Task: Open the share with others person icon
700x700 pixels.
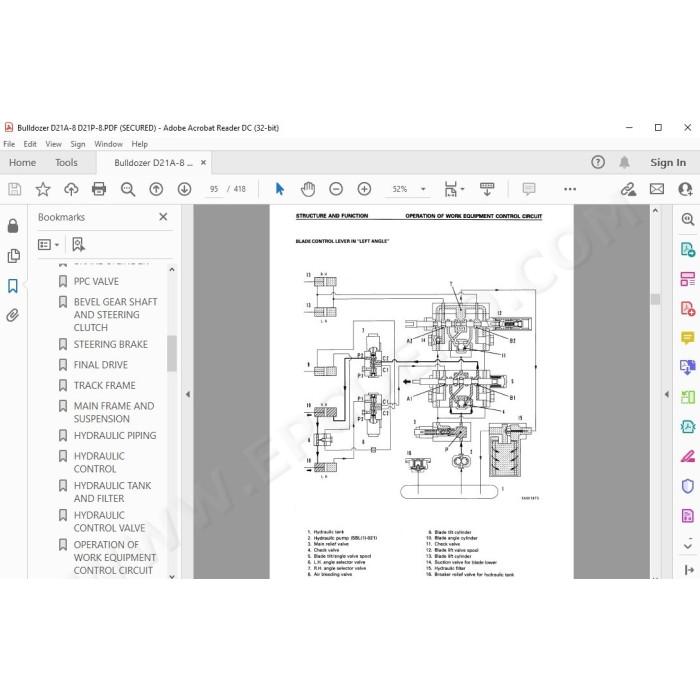Action: [x=685, y=189]
